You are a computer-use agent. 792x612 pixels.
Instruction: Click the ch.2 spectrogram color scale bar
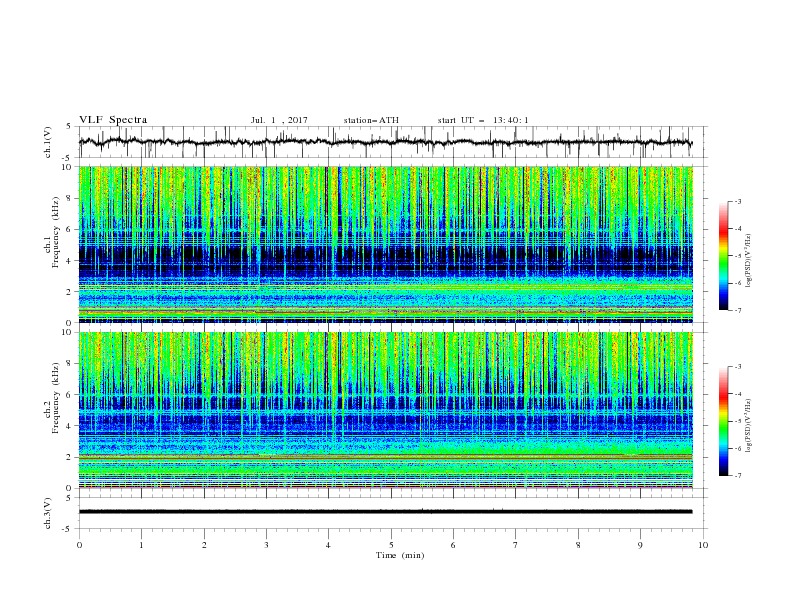[724, 421]
